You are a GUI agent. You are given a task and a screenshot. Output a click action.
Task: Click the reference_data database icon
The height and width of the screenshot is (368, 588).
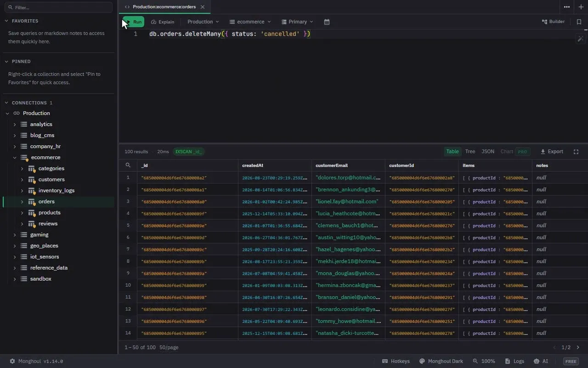[24, 268]
